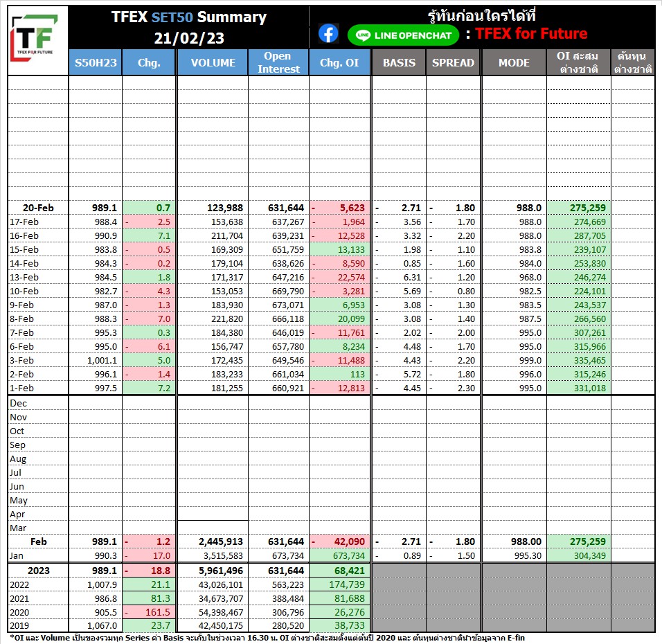This screenshot has height=644, width=662.
Task: Click the 2022 yearly row label
Action: [x=19, y=584]
